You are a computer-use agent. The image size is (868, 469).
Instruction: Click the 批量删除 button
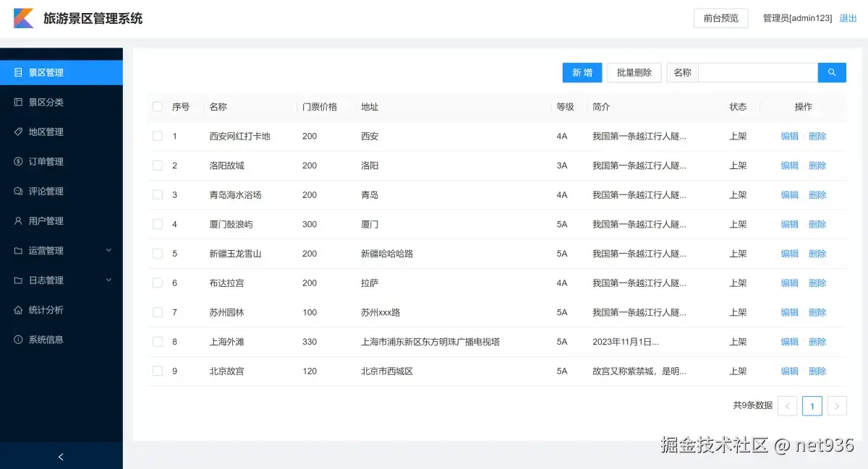click(634, 72)
